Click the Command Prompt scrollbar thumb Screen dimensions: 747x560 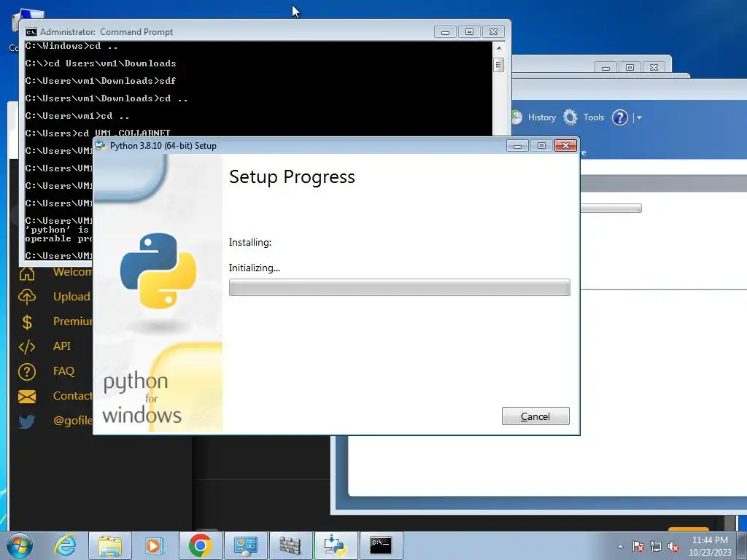tap(499, 65)
